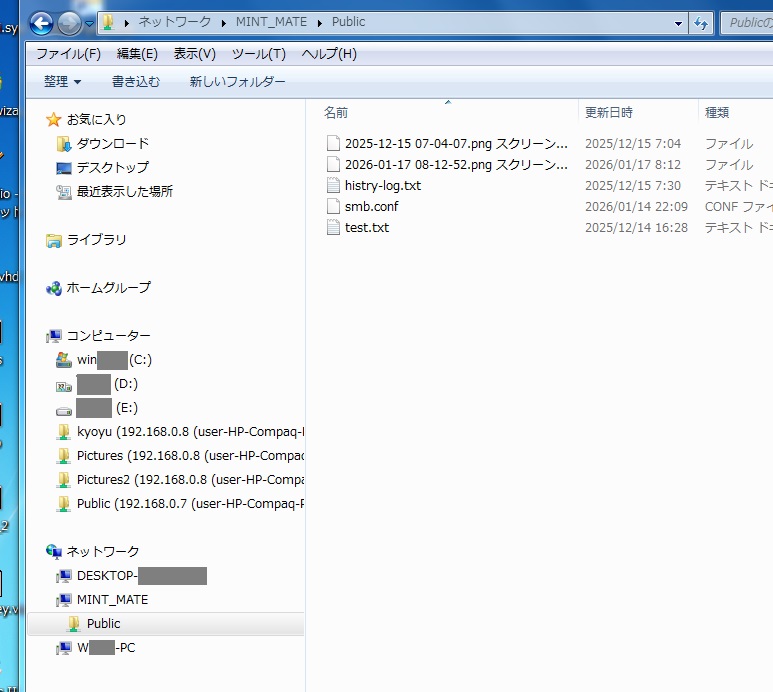Click the Burn (書き込む) button
Image resolution: width=773 pixels, height=692 pixels.
(x=135, y=82)
